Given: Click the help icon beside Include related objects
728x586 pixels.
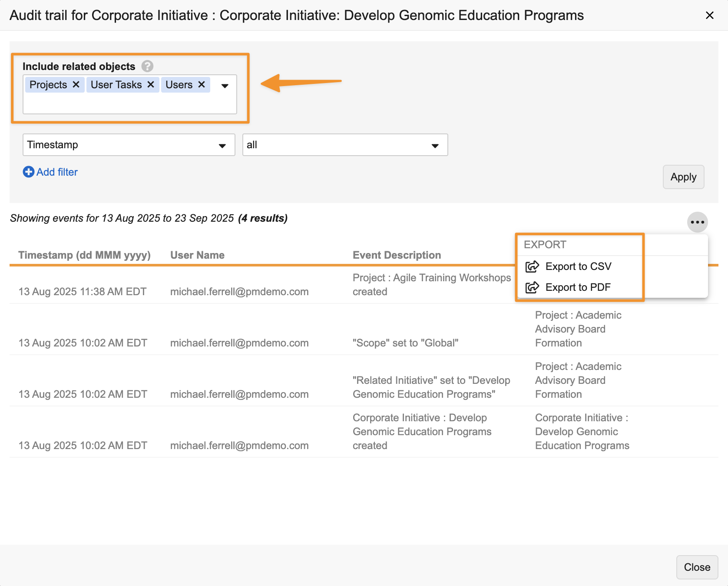Looking at the screenshot, I should tap(147, 66).
